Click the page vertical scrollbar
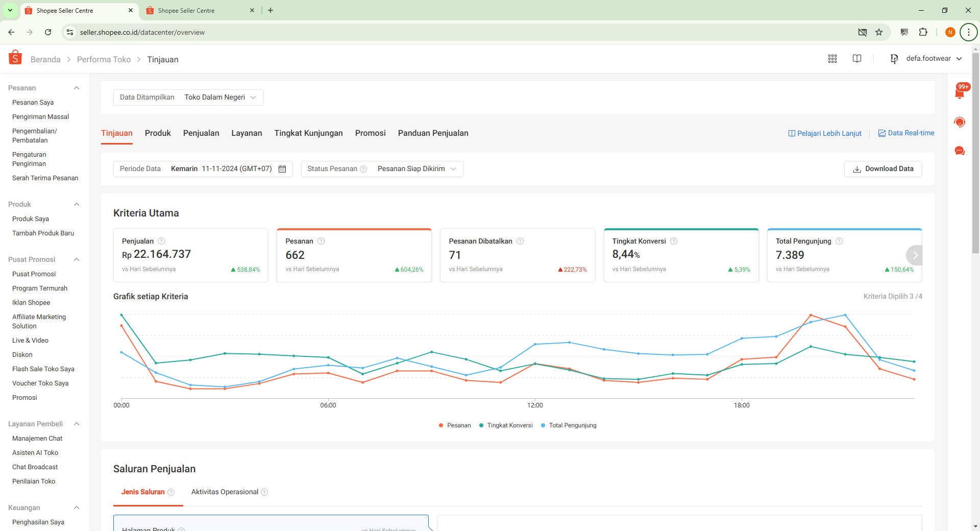 (x=975, y=153)
